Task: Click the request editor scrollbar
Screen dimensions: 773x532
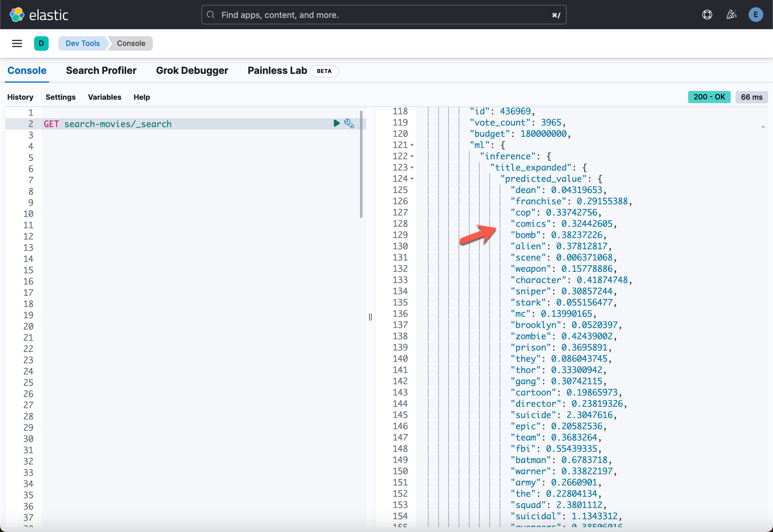Action: pos(361,163)
